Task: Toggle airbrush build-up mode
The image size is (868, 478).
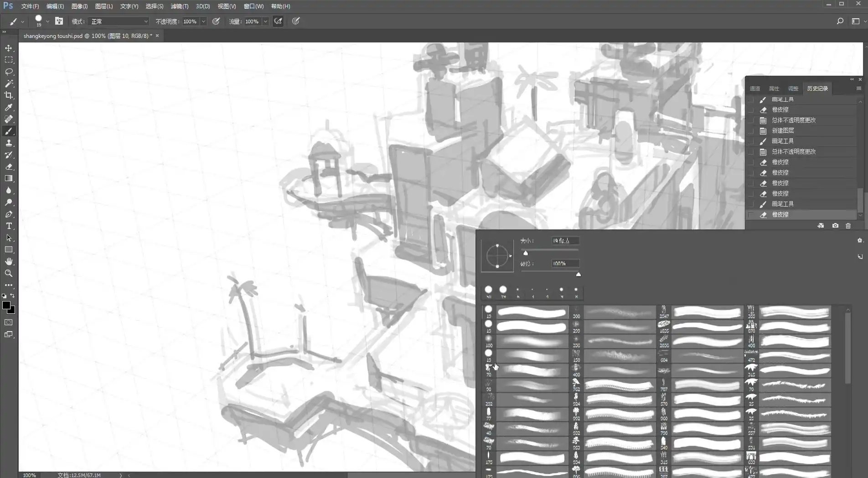Action: click(278, 21)
